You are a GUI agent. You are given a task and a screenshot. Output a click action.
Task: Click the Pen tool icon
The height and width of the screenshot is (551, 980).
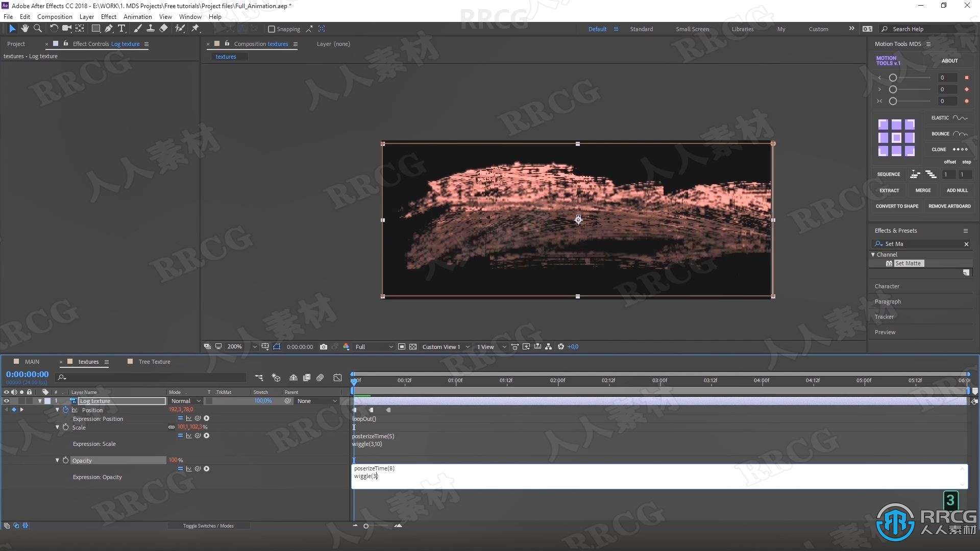(x=108, y=28)
